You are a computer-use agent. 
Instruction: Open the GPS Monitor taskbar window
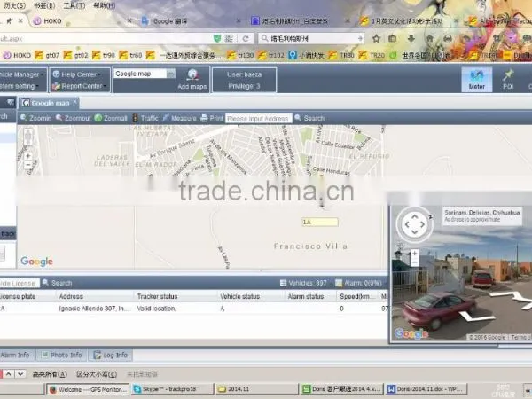pos(88,389)
